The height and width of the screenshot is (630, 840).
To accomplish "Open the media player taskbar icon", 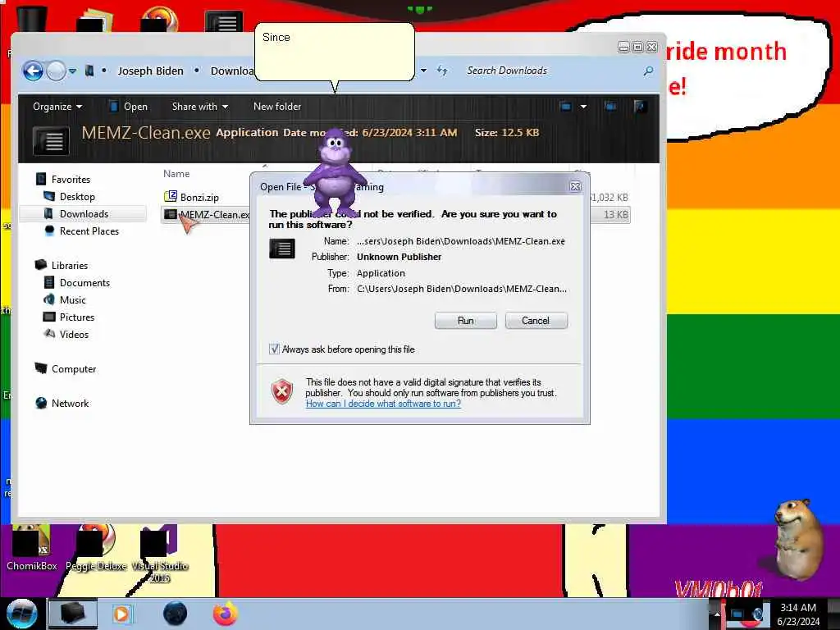I will (x=122, y=614).
